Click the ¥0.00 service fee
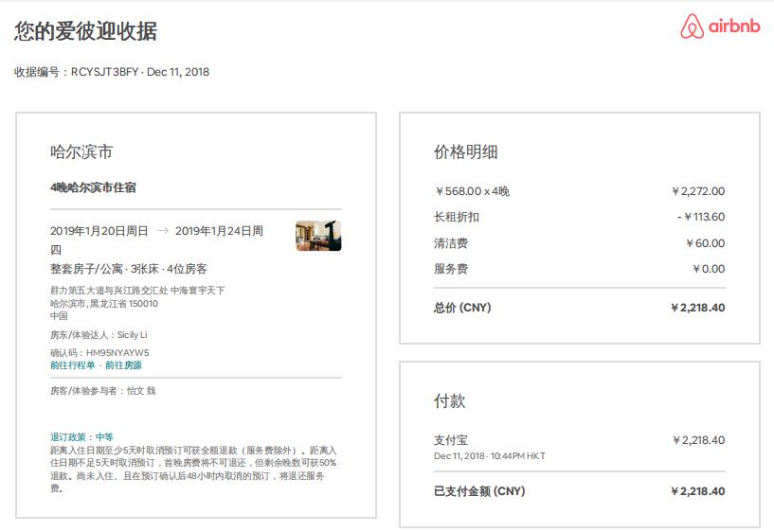 click(x=709, y=269)
